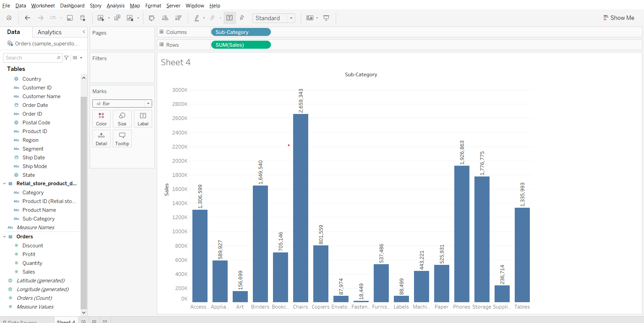The height and width of the screenshot is (323, 644).
Task: Click the Duplicate worksheet icon
Action: [117, 18]
